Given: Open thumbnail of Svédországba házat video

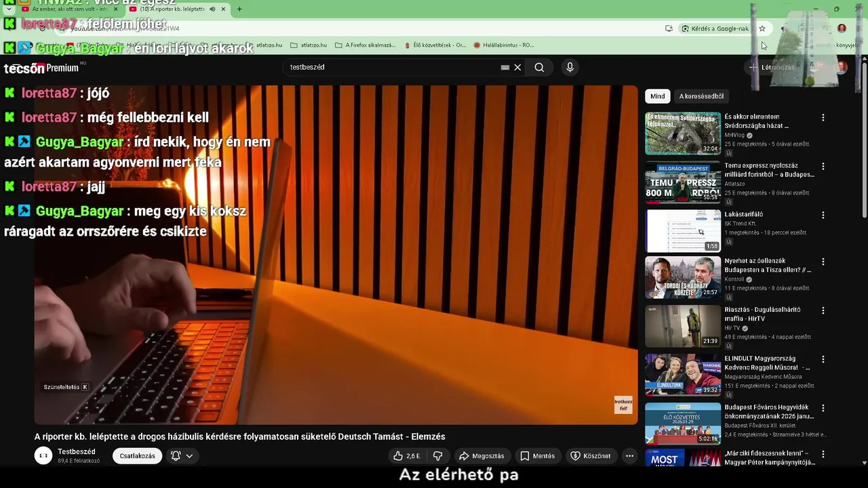Looking at the screenshot, I should coord(683,134).
